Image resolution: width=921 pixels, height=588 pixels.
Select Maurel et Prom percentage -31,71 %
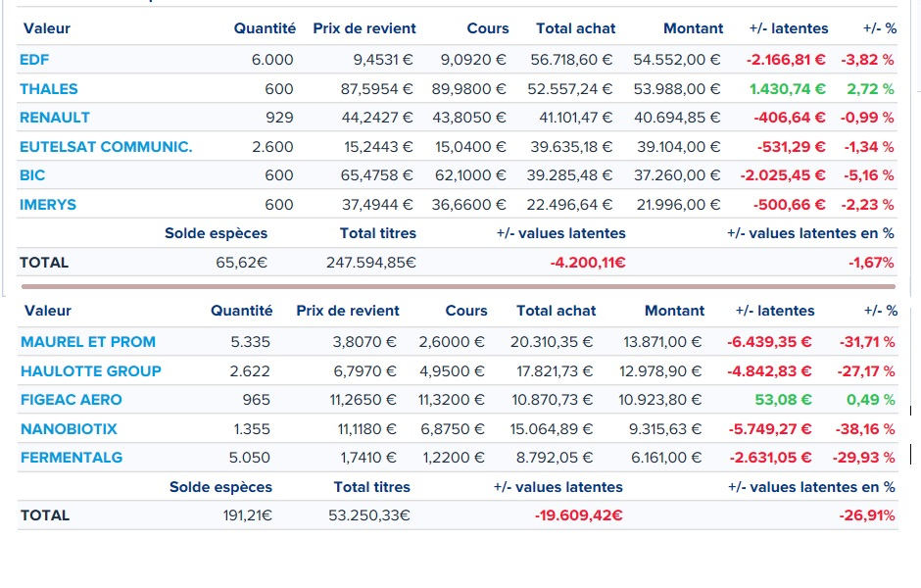(867, 342)
